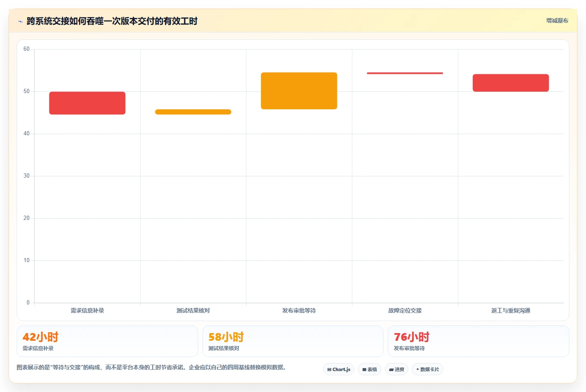Click x-axis label 返工与重复沟通
Screen dimensions: 586x392
[511, 311]
